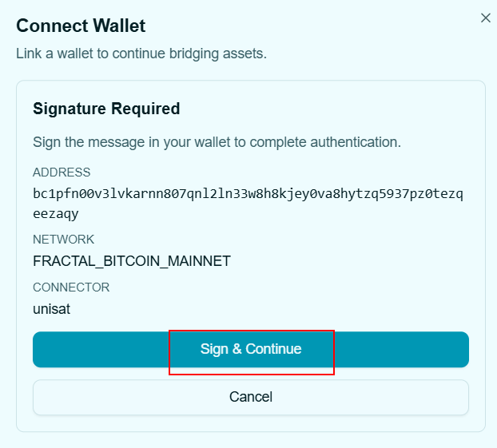Click the "Connect Wallet" dialog title
This screenshot has height=448, width=497.
click(81, 26)
